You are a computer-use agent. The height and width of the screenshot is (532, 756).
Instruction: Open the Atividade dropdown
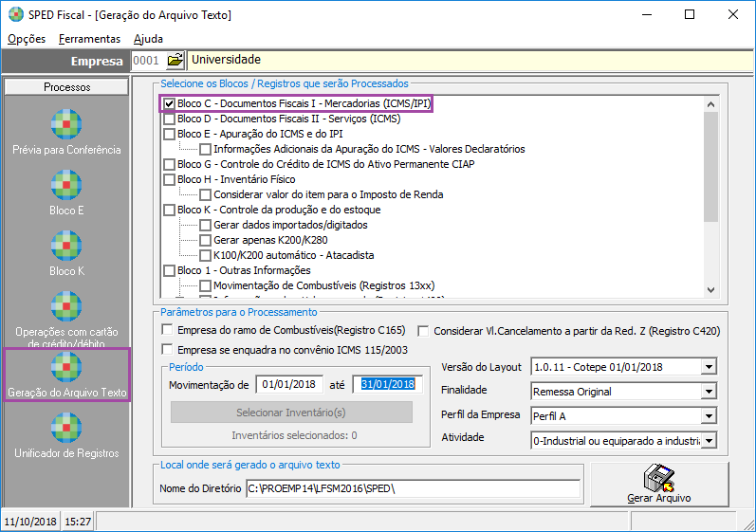(x=709, y=440)
